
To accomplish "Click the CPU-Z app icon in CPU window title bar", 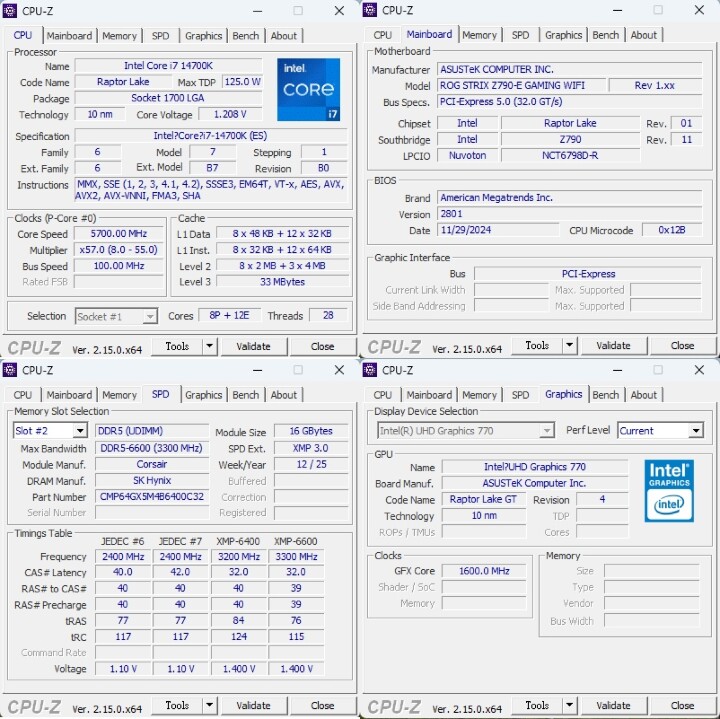I will click(x=10, y=11).
